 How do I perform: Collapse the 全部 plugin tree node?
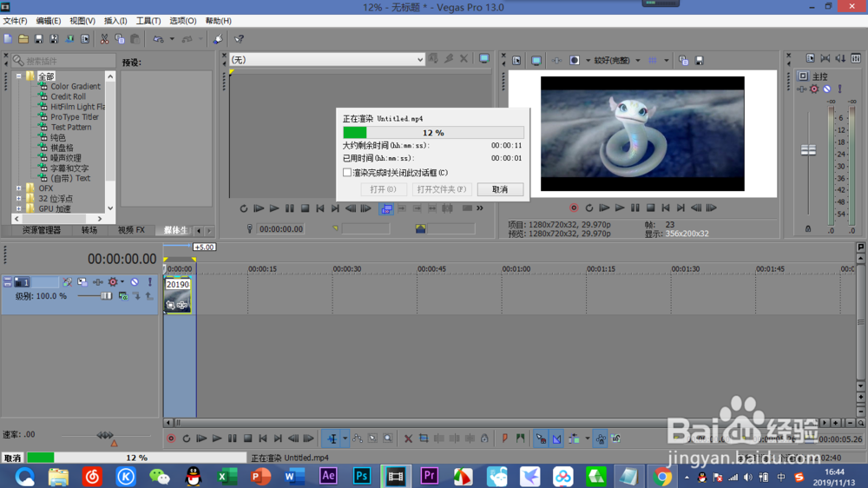point(19,76)
